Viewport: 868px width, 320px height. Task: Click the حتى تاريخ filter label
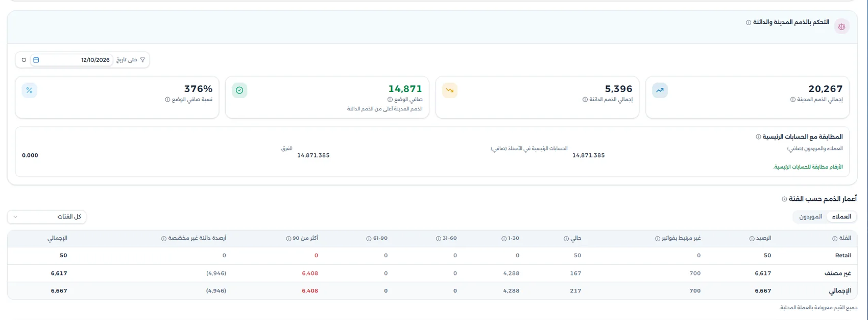tap(127, 60)
